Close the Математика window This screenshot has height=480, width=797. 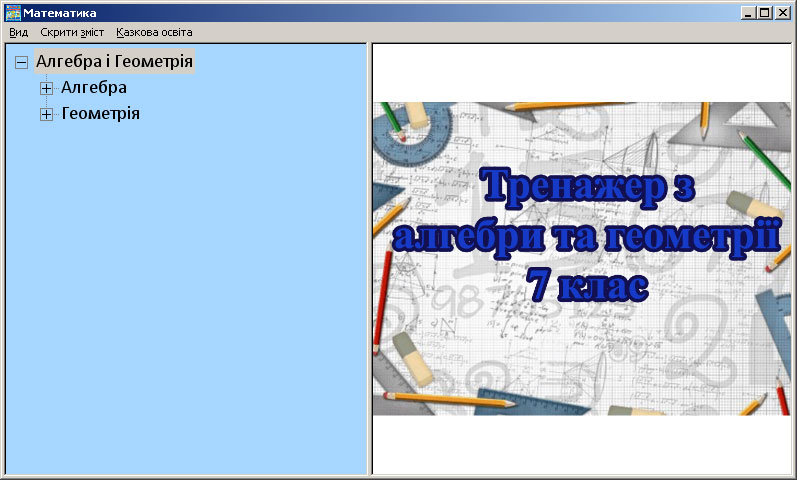point(783,13)
